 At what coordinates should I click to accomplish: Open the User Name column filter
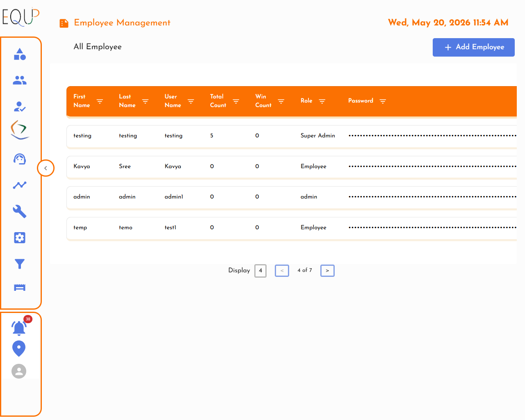(x=191, y=101)
